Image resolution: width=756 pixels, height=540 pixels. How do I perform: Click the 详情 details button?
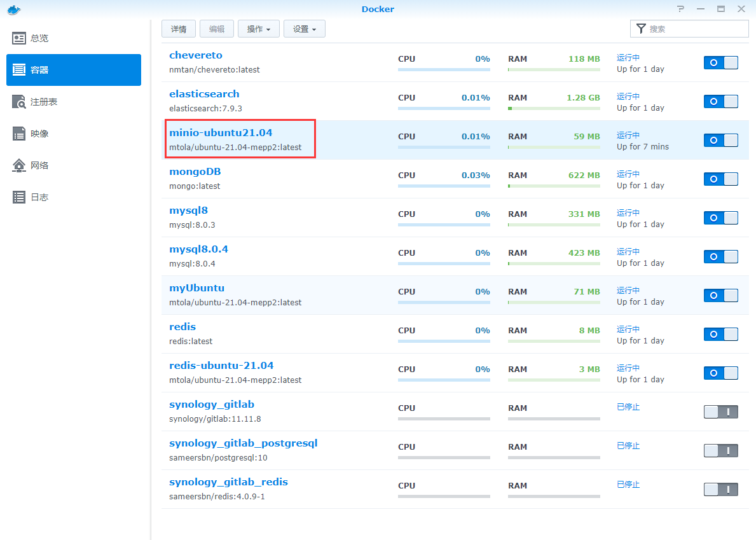(179, 29)
